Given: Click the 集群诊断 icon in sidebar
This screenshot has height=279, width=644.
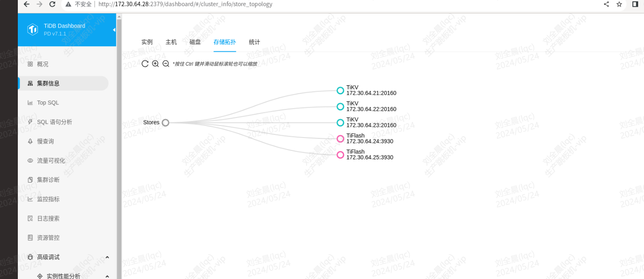Looking at the screenshot, I should coord(30,180).
